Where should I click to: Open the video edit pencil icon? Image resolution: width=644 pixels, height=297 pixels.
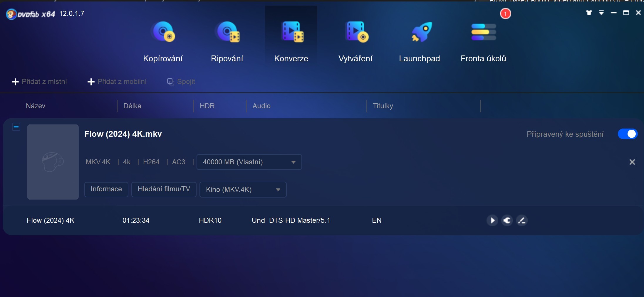[x=522, y=220]
